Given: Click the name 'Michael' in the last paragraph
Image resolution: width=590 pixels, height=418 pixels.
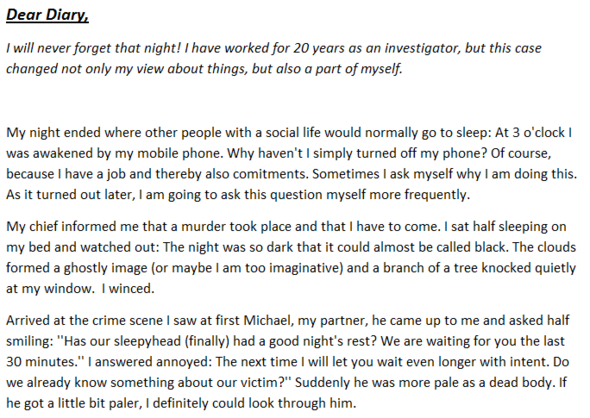Looking at the screenshot, I should coord(267,320).
